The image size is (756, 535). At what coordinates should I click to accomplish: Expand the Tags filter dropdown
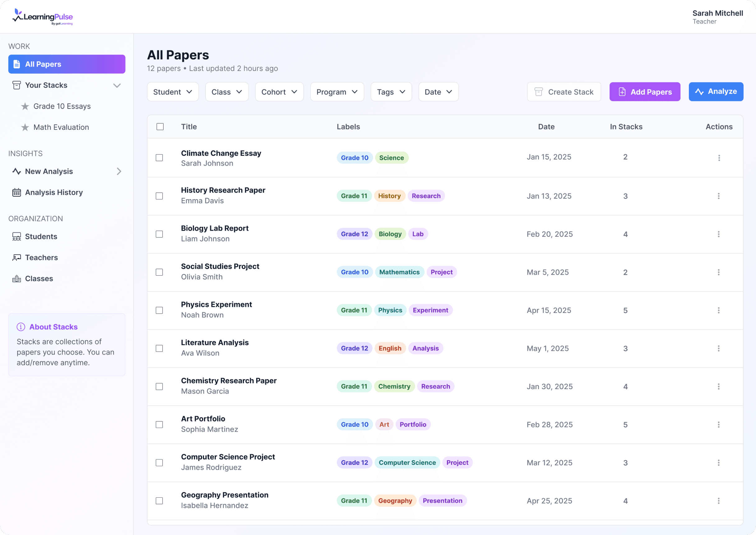click(391, 92)
